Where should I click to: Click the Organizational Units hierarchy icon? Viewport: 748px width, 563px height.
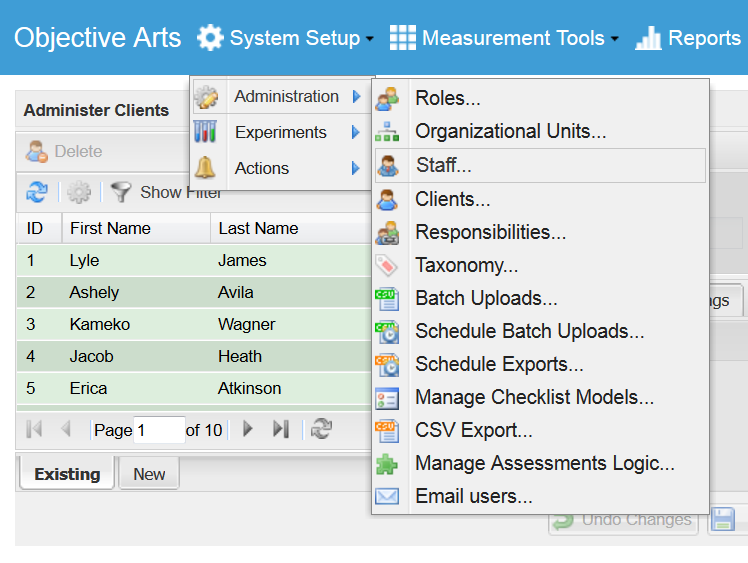click(x=387, y=132)
